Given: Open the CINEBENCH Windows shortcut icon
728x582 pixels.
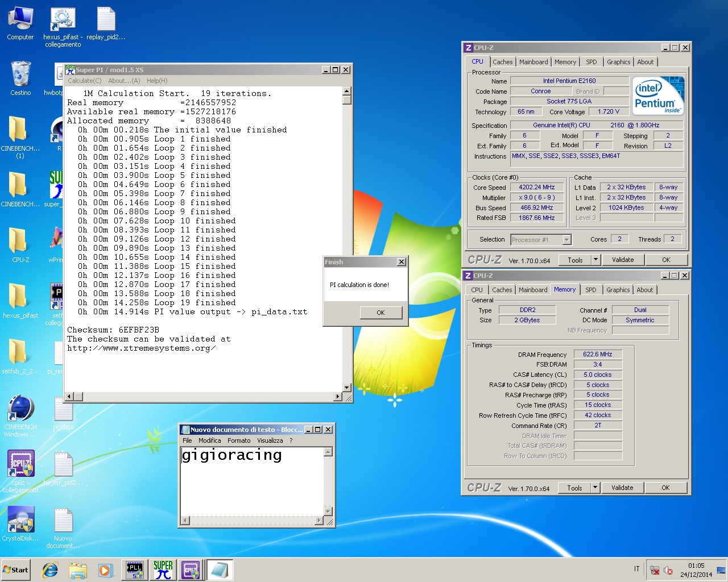Looking at the screenshot, I should coord(20,416).
